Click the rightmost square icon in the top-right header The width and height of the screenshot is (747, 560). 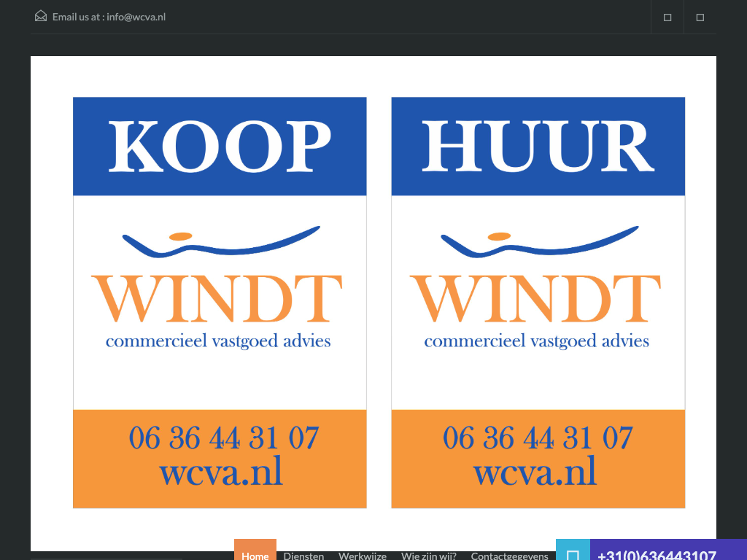(x=700, y=17)
